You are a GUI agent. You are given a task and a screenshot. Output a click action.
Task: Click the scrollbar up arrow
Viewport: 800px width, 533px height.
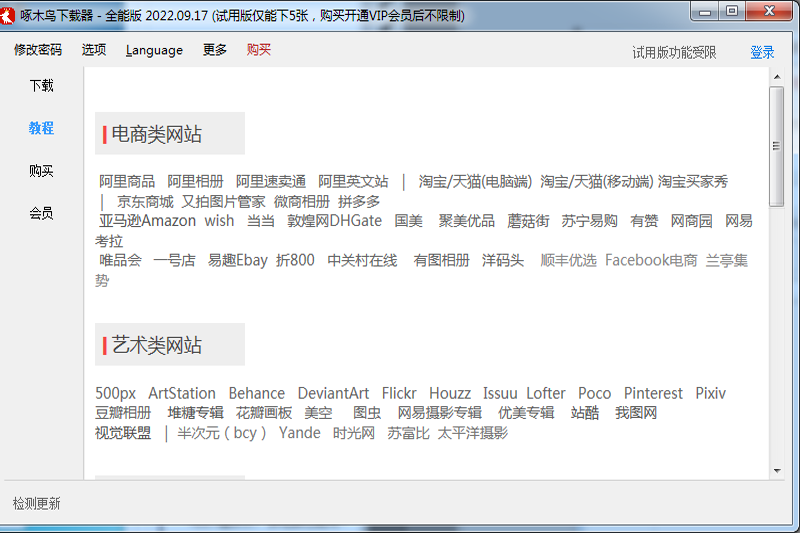click(776, 77)
